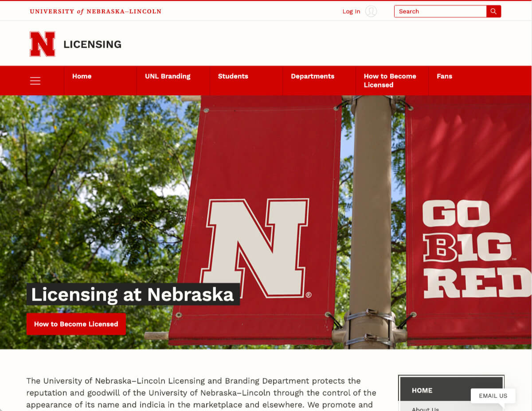Click the EMAIL US floating button

point(493,395)
